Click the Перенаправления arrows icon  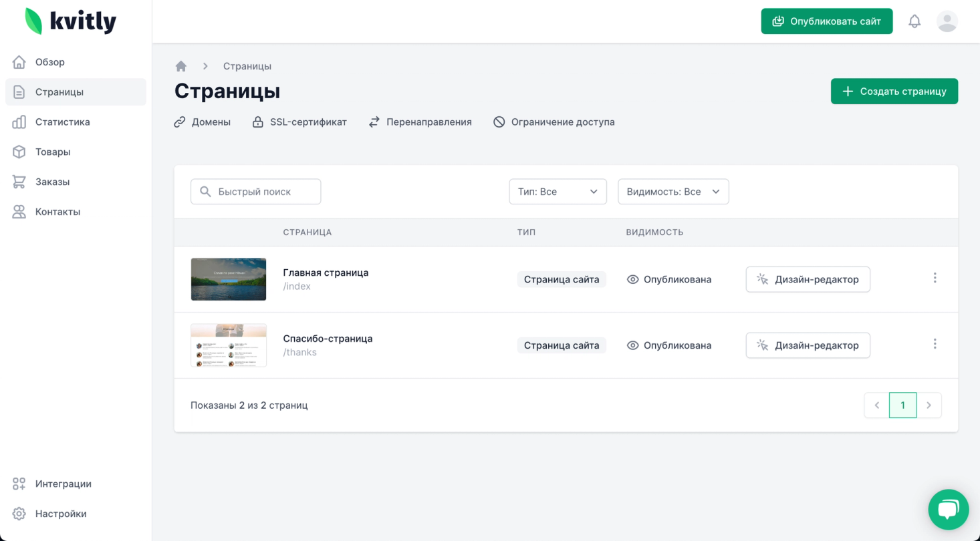[x=374, y=122]
